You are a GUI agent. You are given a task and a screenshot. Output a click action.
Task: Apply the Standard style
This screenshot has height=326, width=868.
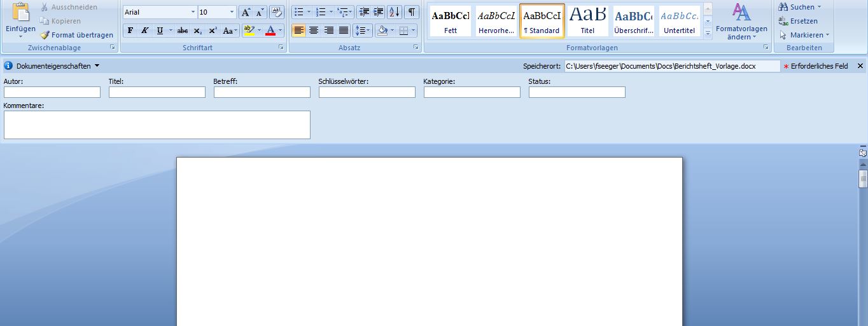tap(542, 21)
